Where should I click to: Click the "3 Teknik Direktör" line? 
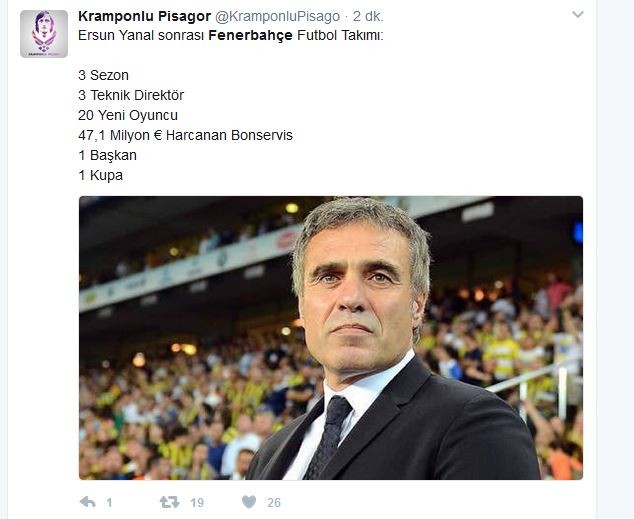click(131, 95)
